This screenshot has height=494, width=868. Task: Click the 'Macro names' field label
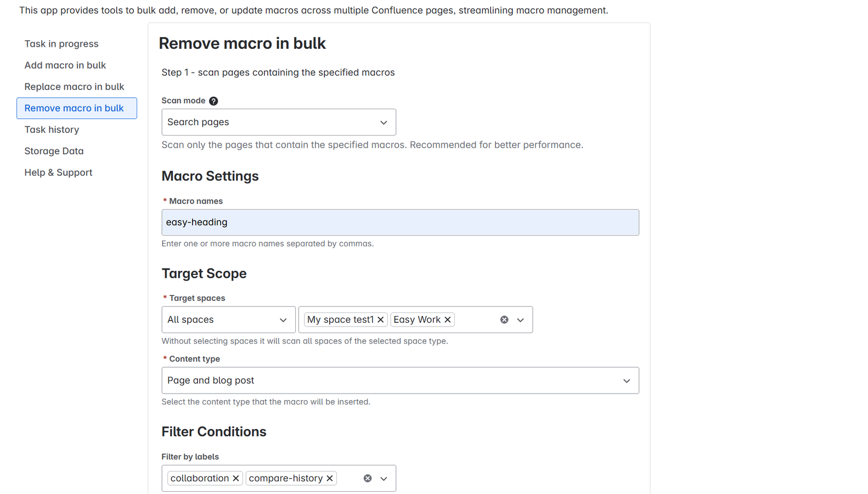coord(196,201)
